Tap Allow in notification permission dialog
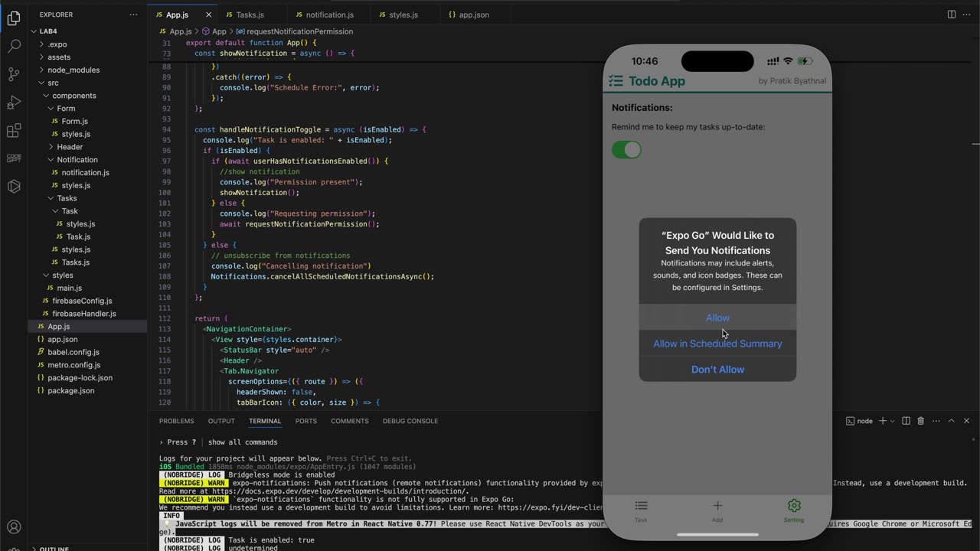Screen dimensions: 980x551 click(717, 318)
